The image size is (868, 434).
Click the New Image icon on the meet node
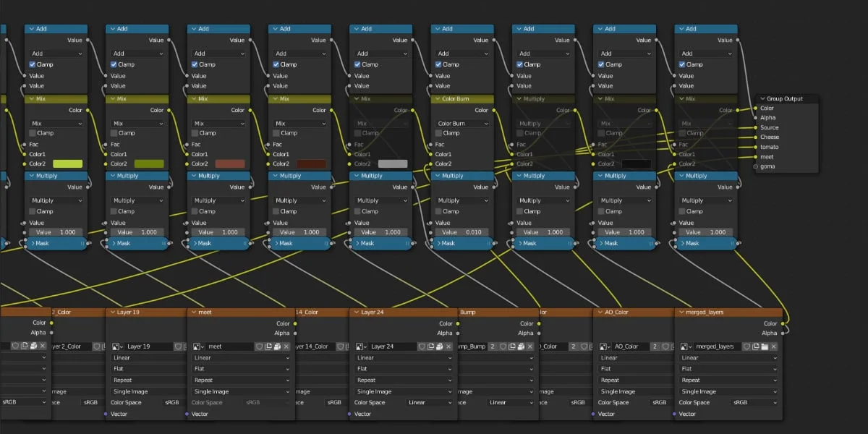[268, 346]
